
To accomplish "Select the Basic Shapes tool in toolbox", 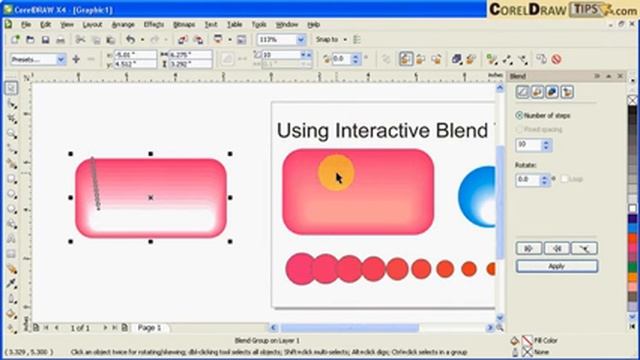I will (x=11, y=224).
